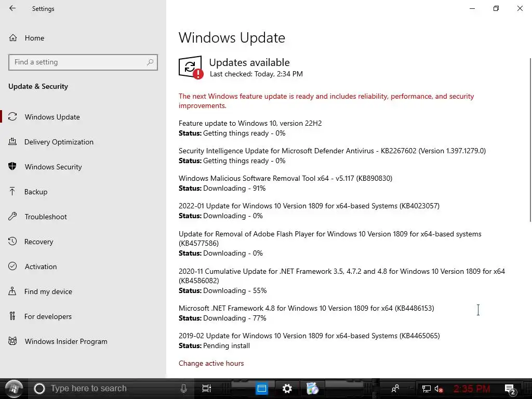Click Microsoft .NET Framework 4.8 KB4486153 entry
This screenshot has height=399, width=532.
[307, 309]
